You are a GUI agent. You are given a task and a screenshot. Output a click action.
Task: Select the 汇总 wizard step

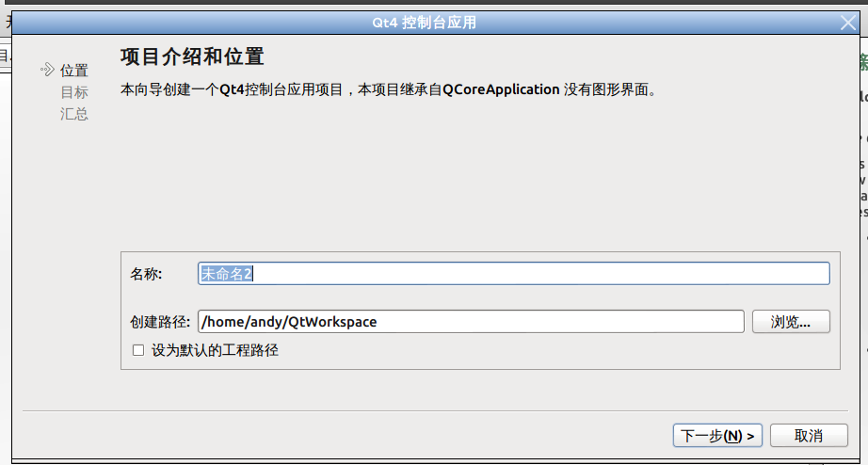74,114
